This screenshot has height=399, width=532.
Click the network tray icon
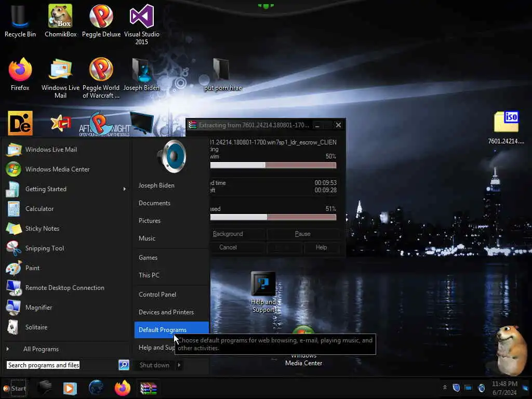[468, 388]
